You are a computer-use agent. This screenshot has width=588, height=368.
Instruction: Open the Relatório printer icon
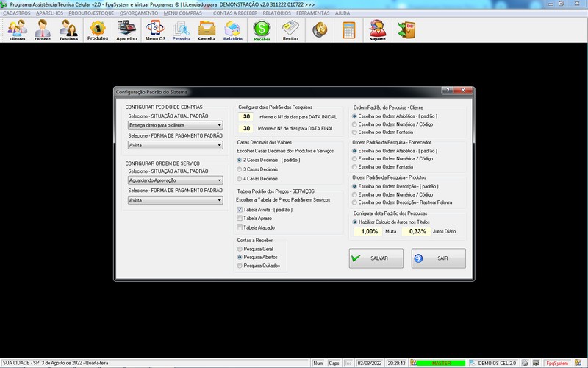pos(232,30)
